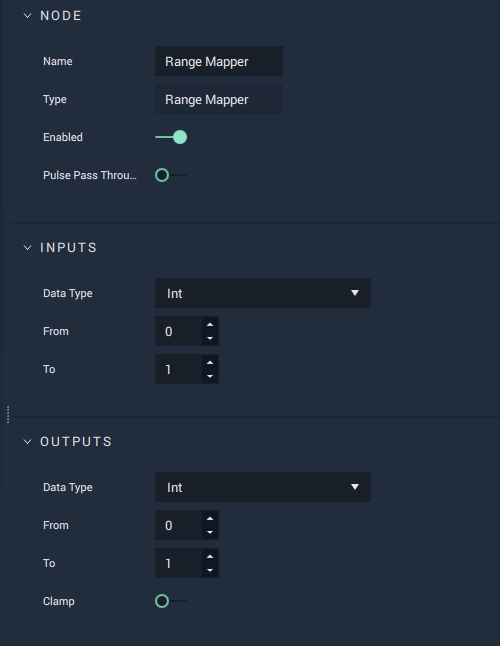Viewport: 500px width, 646px height.
Task: Increase the Inputs To value
Action: (x=210, y=363)
